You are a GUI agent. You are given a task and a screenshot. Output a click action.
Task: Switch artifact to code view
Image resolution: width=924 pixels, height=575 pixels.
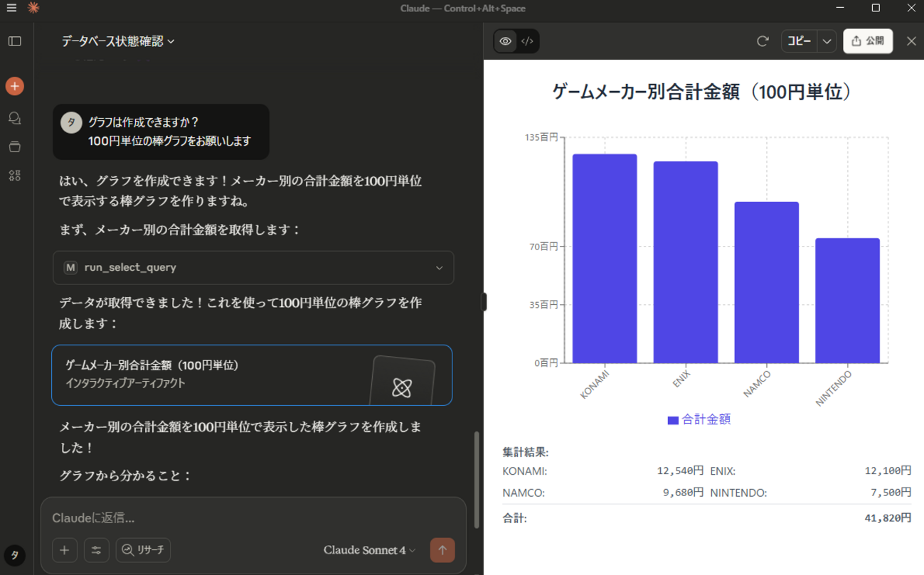(x=527, y=41)
